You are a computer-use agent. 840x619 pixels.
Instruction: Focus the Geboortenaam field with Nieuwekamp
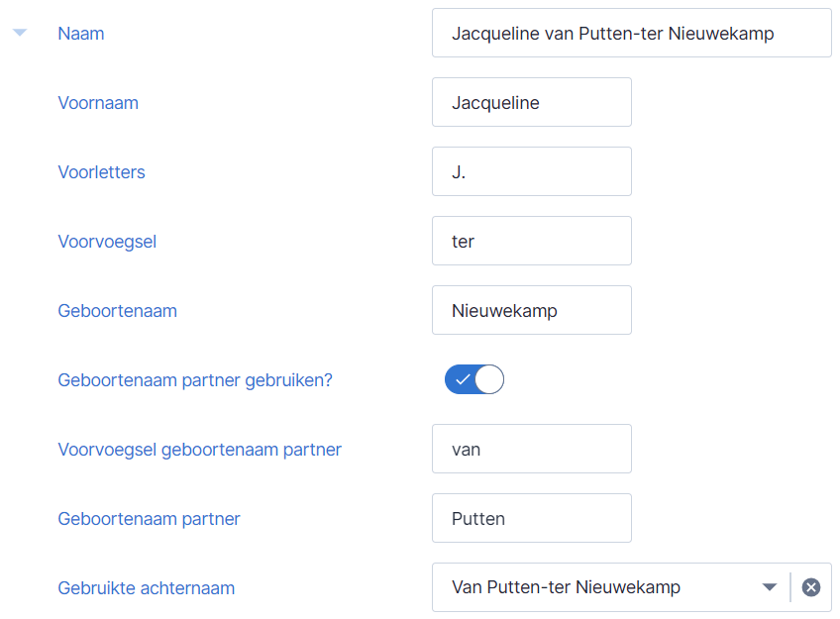coord(531,311)
